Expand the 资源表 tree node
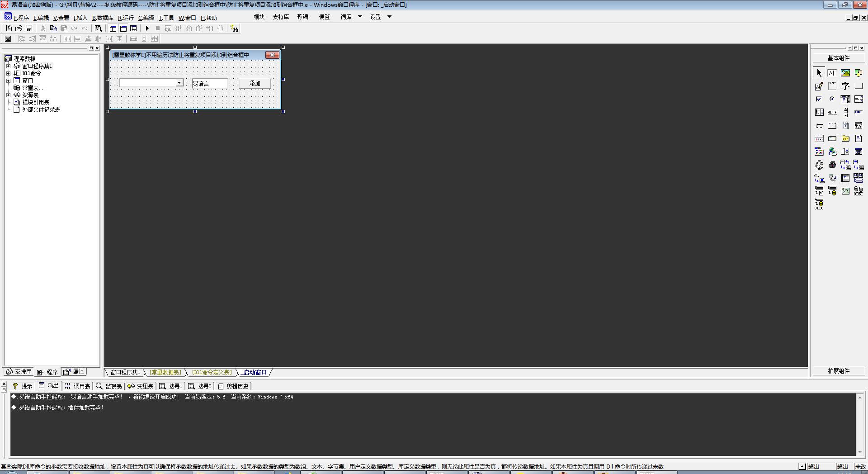The width and height of the screenshot is (868, 474). (x=8, y=95)
